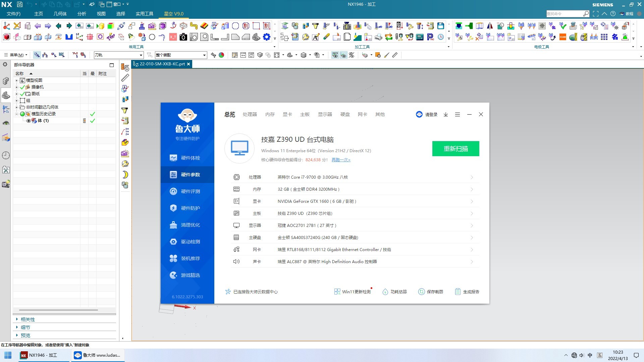Open 硬件评测 in 鲁大师 sidebar
644x362 pixels.
(x=187, y=191)
